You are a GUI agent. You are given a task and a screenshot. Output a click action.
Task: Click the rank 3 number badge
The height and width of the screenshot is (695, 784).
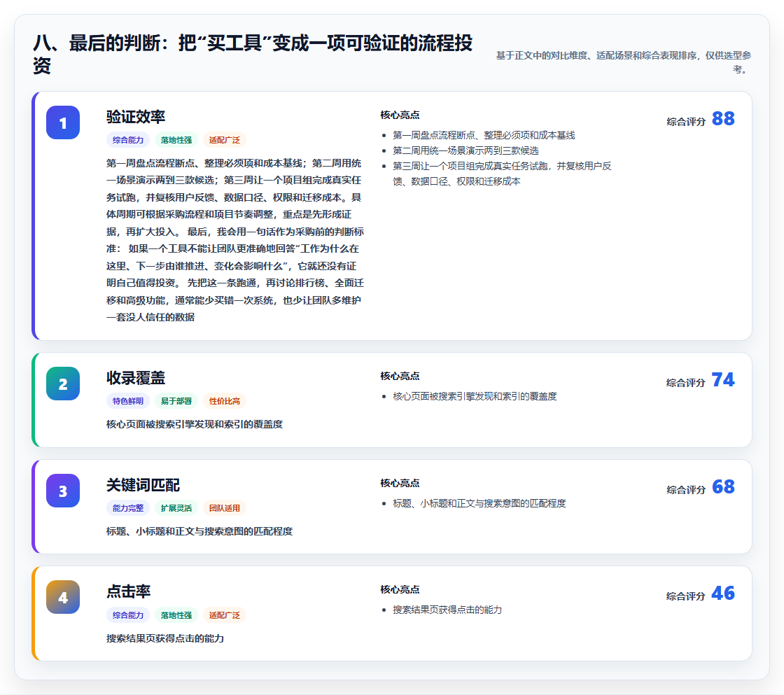(63, 491)
